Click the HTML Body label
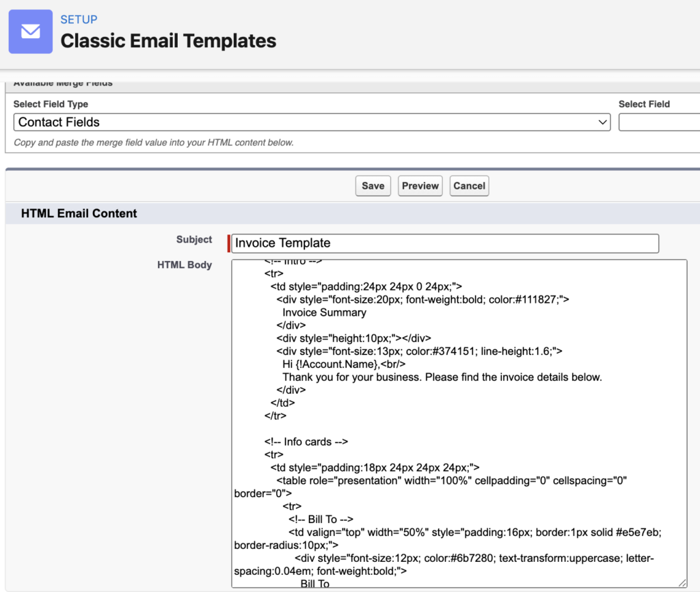Viewport: 700px width, 592px height. tap(185, 265)
